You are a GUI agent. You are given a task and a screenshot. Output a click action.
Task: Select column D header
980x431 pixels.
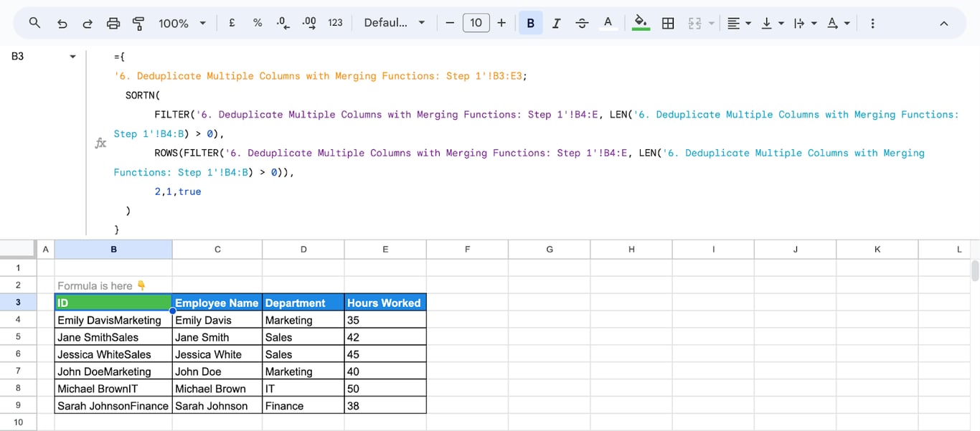pyautogui.click(x=303, y=249)
